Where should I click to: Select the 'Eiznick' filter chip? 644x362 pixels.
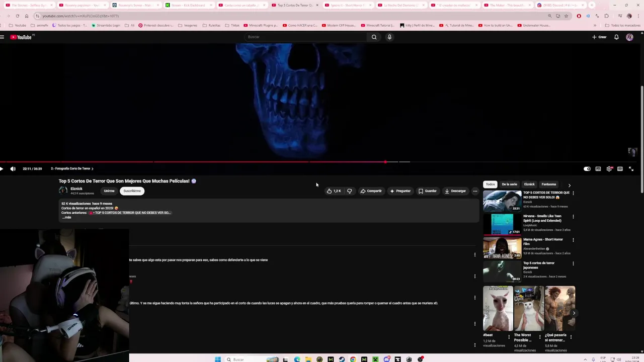click(x=529, y=184)
